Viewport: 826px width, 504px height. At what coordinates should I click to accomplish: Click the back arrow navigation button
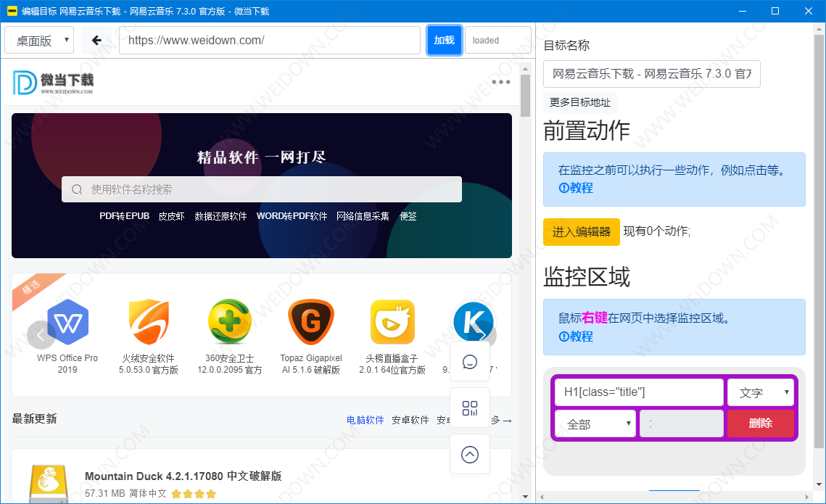(96, 40)
